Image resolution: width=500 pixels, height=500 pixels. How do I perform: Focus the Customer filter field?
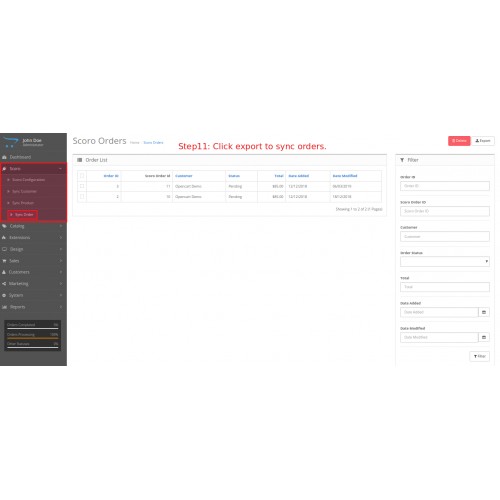[445, 236]
